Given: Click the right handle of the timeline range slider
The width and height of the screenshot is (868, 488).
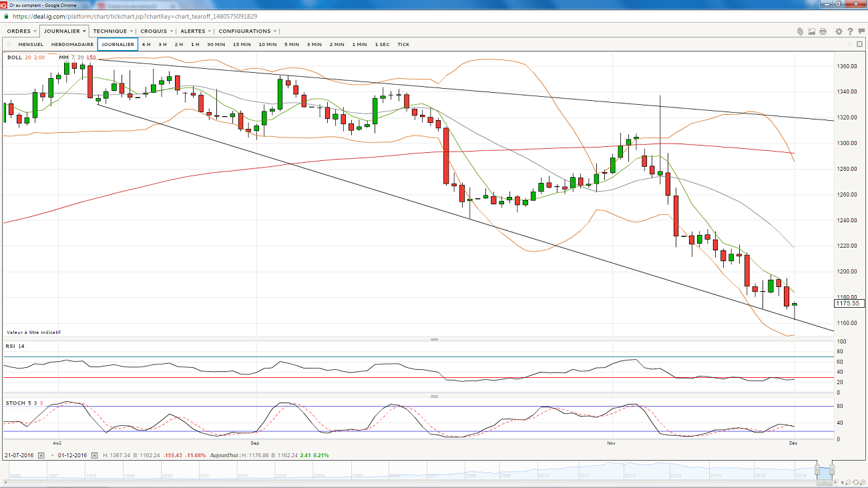Looking at the screenshot, I should coord(833,469).
